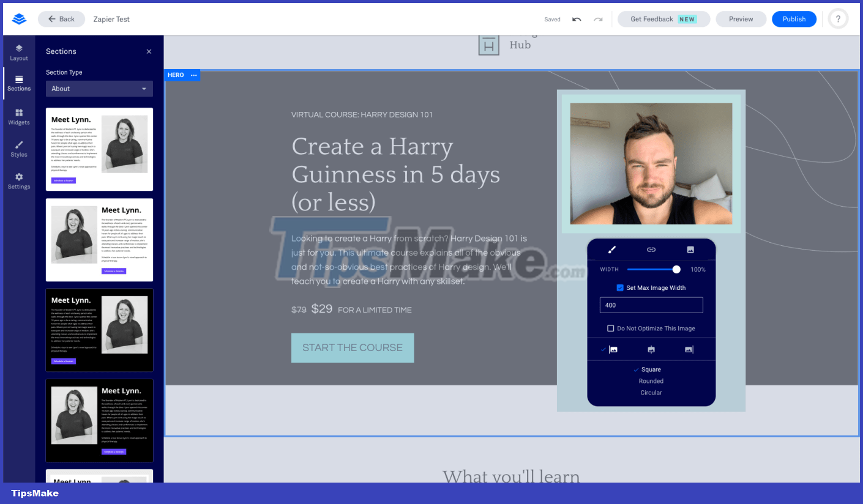
Task: Switch to the Sections tab
Action: click(19, 84)
